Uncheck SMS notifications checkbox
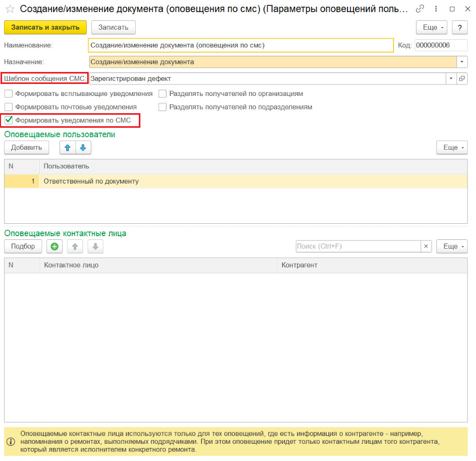This screenshot has height=461, width=476. pyautogui.click(x=8, y=120)
